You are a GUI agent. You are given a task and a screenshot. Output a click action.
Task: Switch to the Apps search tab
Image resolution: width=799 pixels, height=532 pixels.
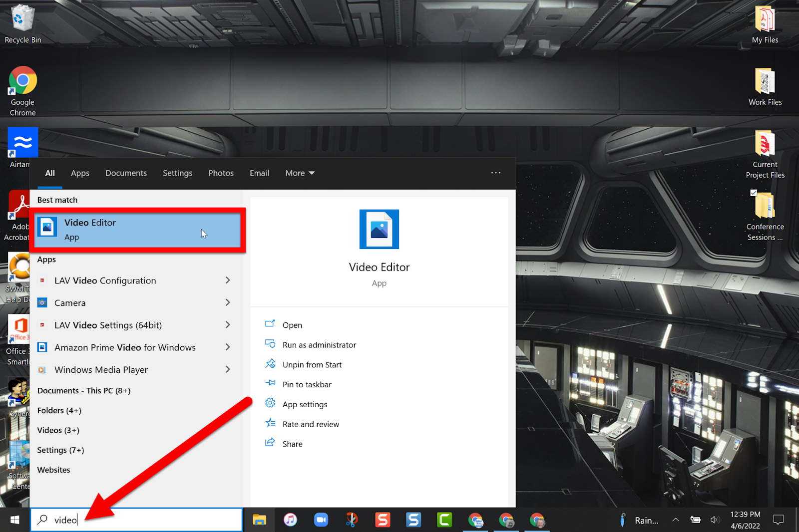(80, 173)
